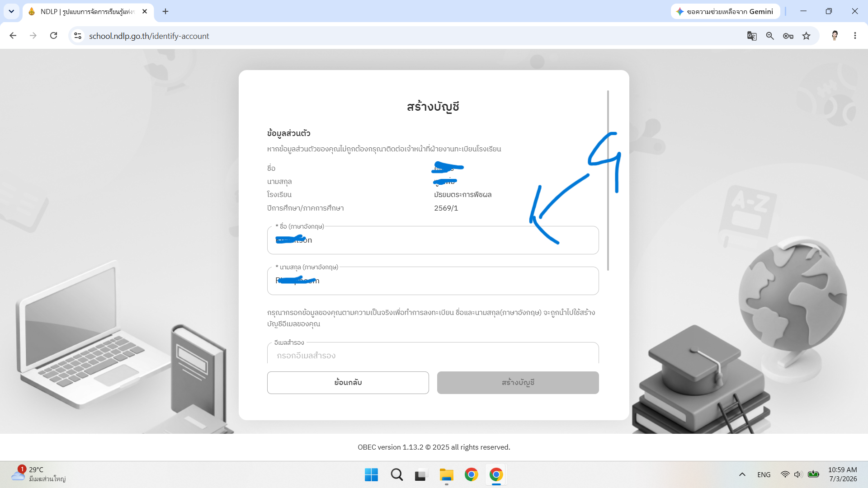Click the สร้างบัญชี submit button
The width and height of the screenshot is (868, 488).
pos(518,383)
